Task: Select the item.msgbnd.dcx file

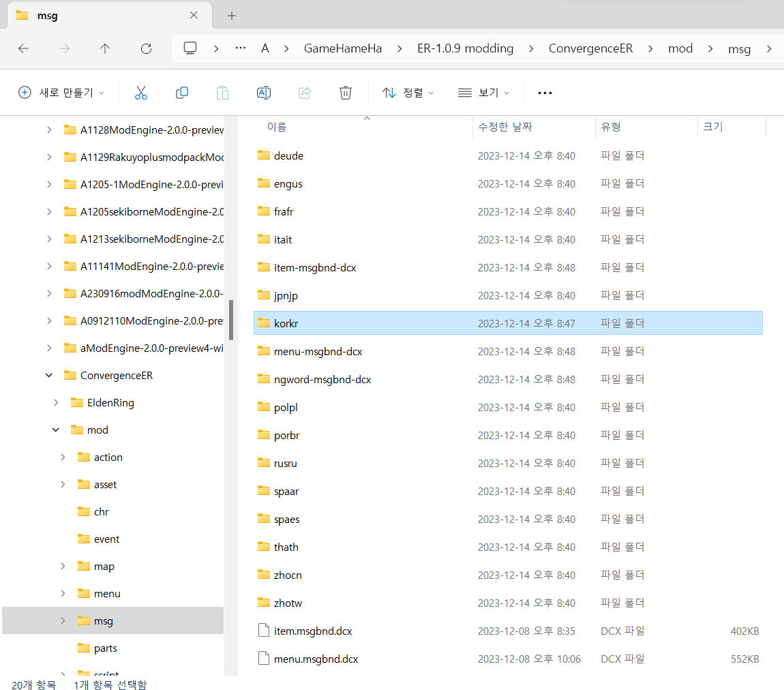Action: [313, 631]
